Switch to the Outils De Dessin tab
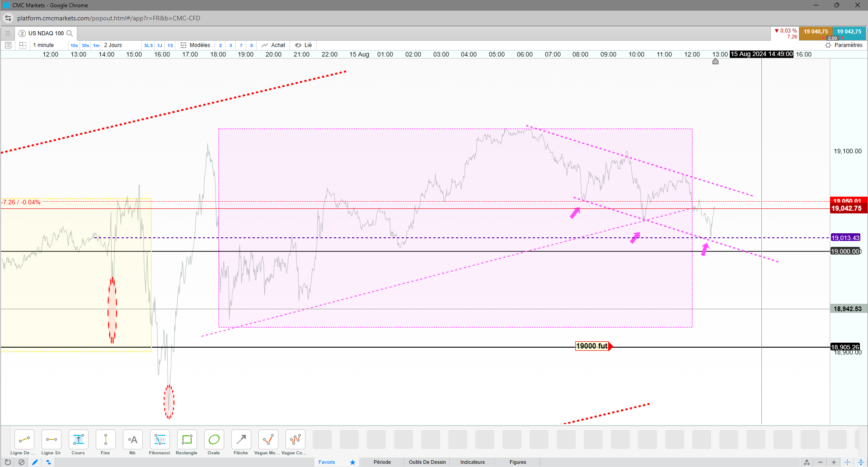The width and height of the screenshot is (868, 467). pos(427,462)
